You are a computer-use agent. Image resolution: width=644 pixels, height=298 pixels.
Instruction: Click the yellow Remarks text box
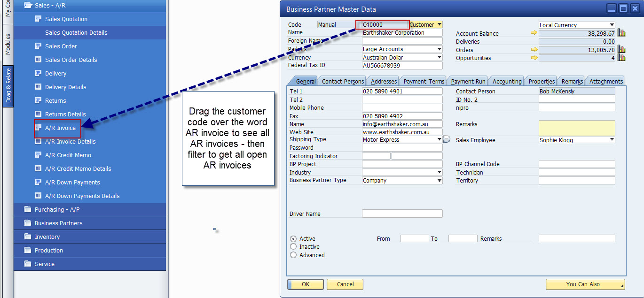click(576, 128)
